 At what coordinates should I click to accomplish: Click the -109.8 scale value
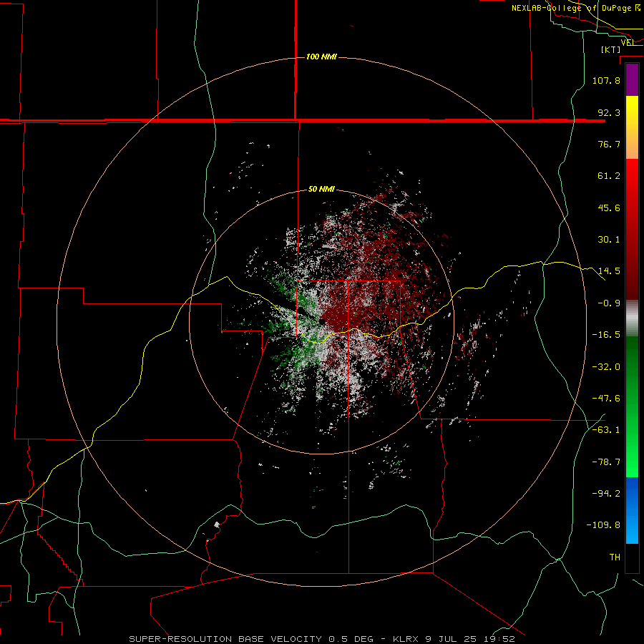point(603,525)
